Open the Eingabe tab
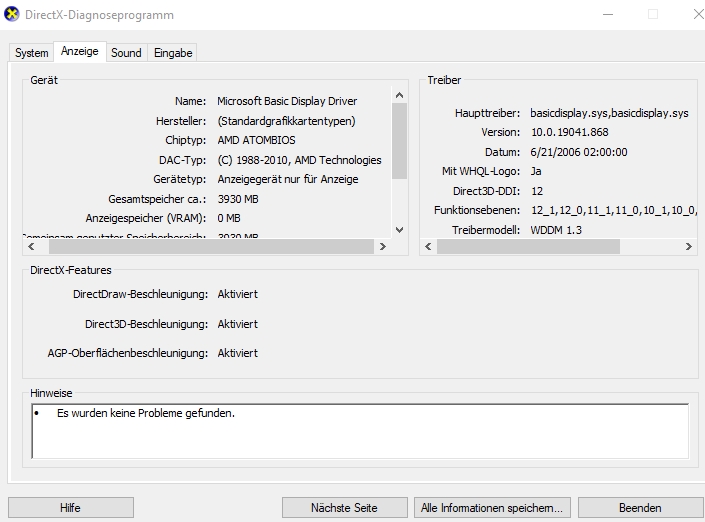This screenshot has width=705, height=522. (173, 53)
